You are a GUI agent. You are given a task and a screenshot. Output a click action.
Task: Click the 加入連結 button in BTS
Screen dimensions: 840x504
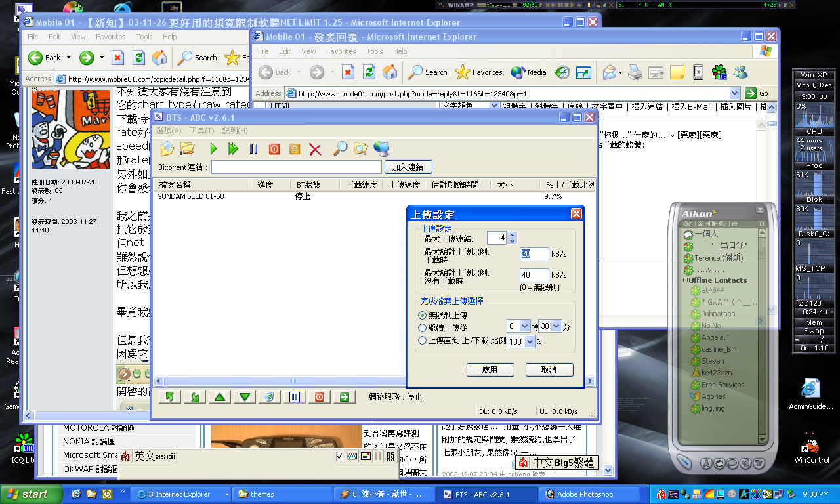(408, 167)
